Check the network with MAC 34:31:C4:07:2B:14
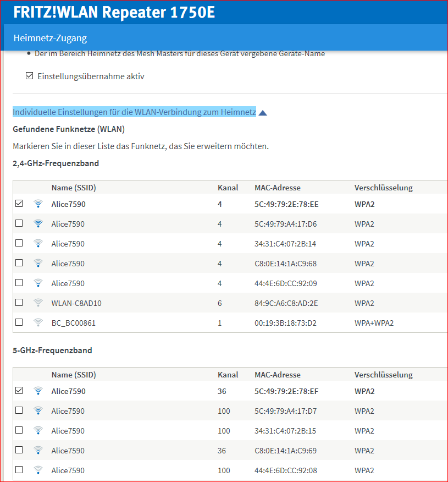The image size is (448, 482). (x=19, y=243)
